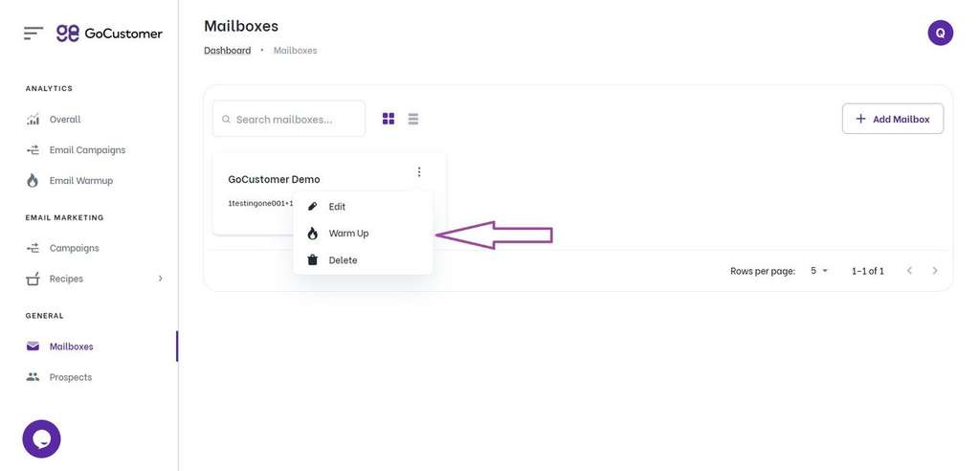The height and width of the screenshot is (471, 980).
Task: Open the Prospects page
Action: click(x=70, y=376)
